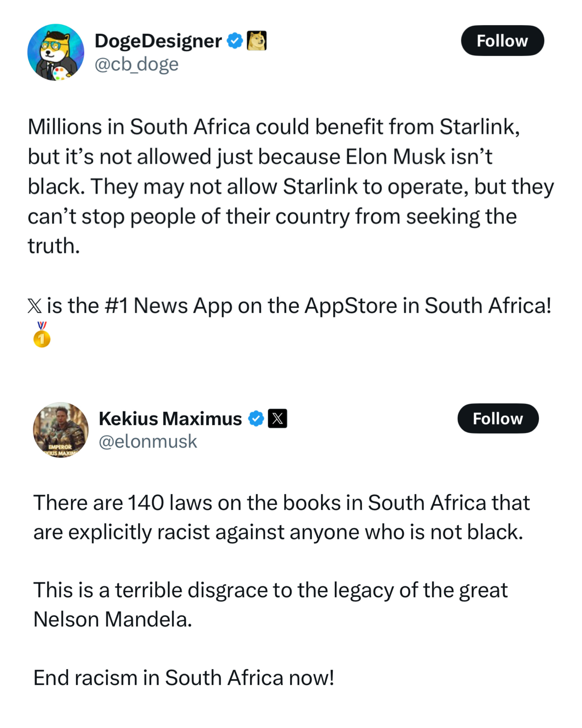Viewport: 582px width, 728px height.
Task: Click the gold first-place medal emoji
Action: [x=41, y=335]
